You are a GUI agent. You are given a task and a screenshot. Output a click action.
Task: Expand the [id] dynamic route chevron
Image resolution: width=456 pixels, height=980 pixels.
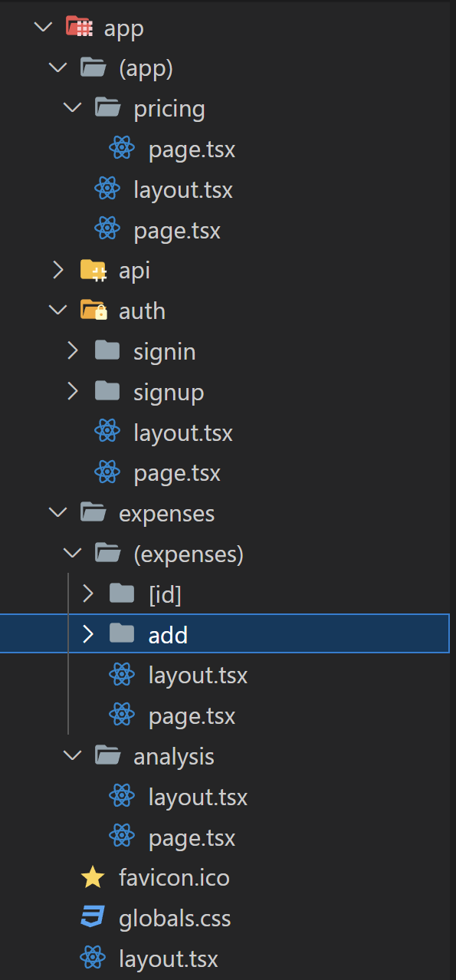pyautogui.click(x=87, y=594)
